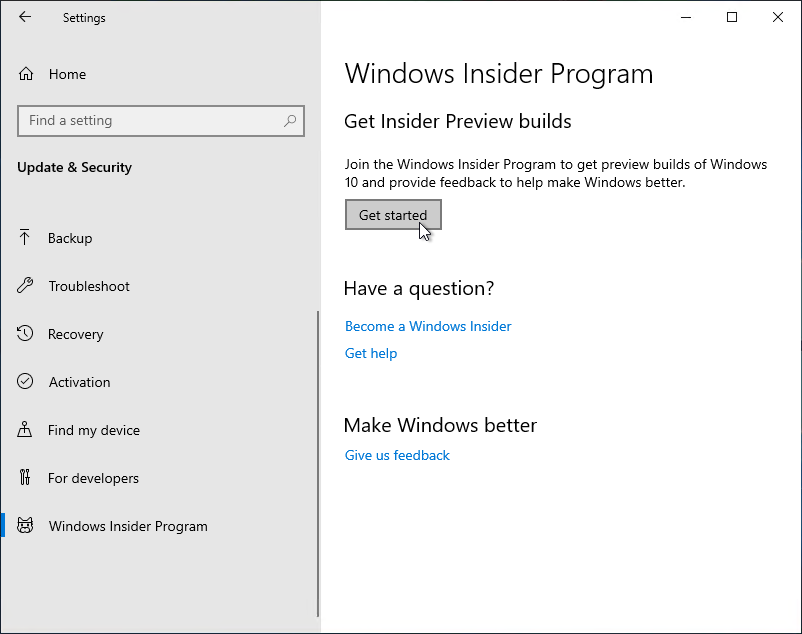Click the For developers sliders icon
802x634 pixels.
26,478
